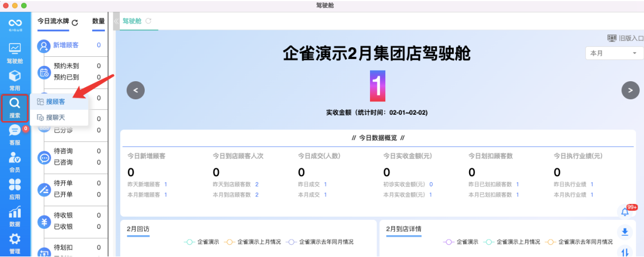Viewport: 644px width, 257px height.
Task: Click the 新增顾客 label in flow list
Action: click(x=66, y=45)
